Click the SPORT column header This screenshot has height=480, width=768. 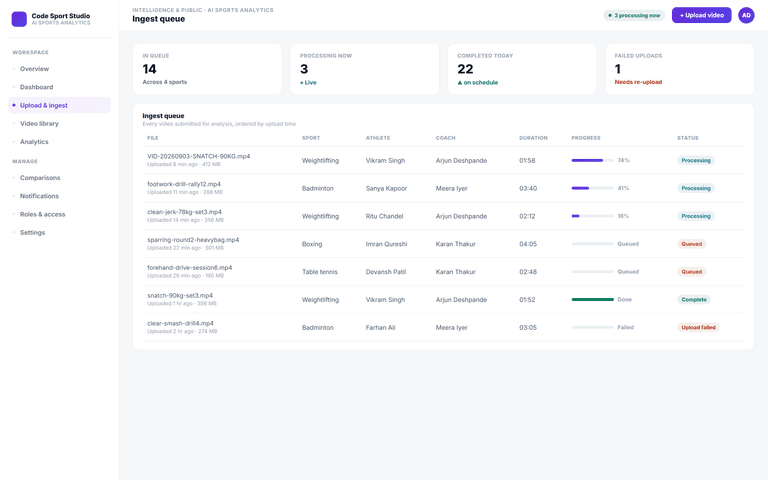[x=311, y=138]
